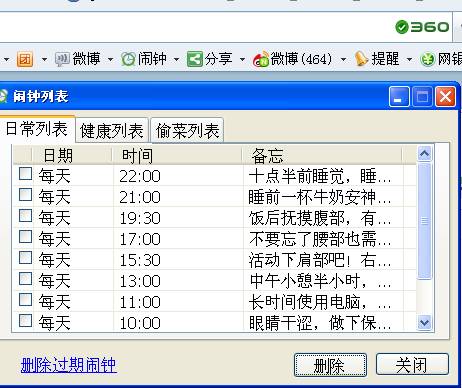The width and height of the screenshot is (462, 388).
Task: Expand the dropdown arrow next to 分享
Action: [243, 60]
